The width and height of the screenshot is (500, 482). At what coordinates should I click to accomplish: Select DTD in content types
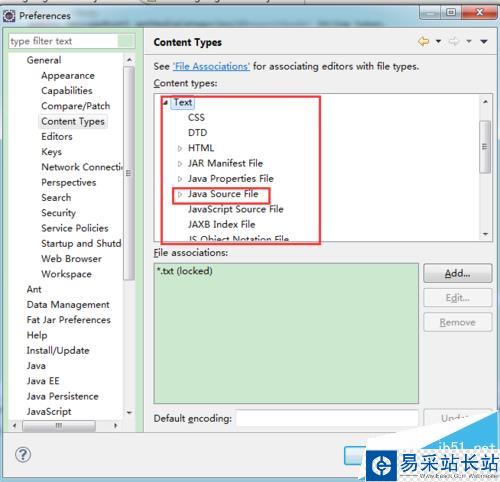click(198, 133)
